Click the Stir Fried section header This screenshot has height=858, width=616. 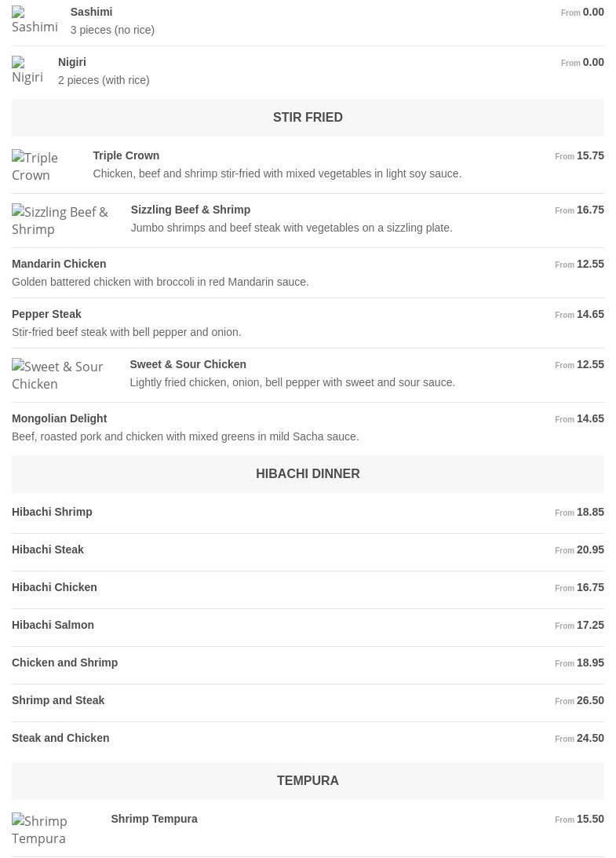308,118
